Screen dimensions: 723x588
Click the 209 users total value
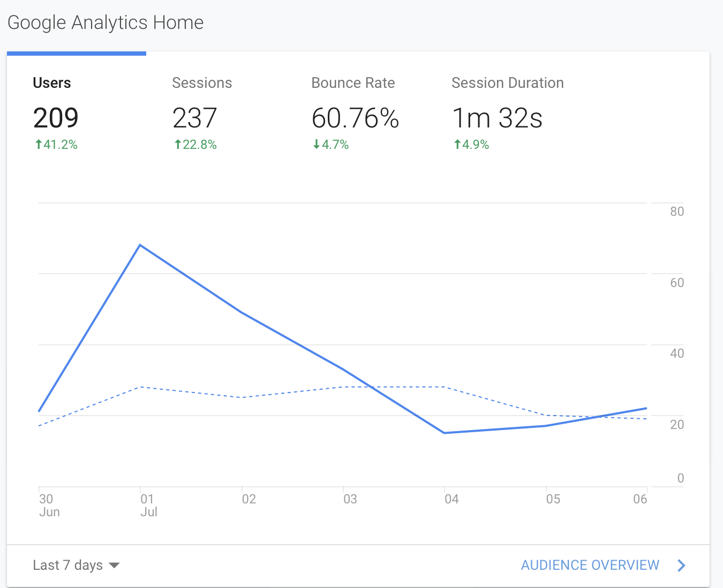coord(56,118)
